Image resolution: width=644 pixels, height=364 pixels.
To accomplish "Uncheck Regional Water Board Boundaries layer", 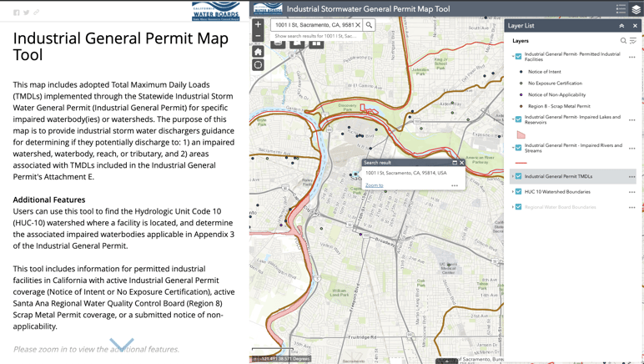I will (x=518, y=207).
